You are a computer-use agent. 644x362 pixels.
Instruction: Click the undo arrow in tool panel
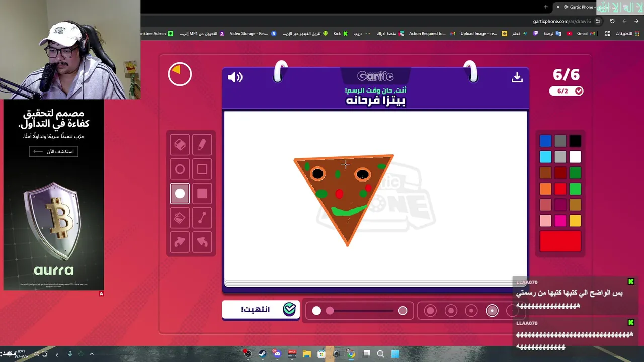pyautogui.click(x=202, y=242)
